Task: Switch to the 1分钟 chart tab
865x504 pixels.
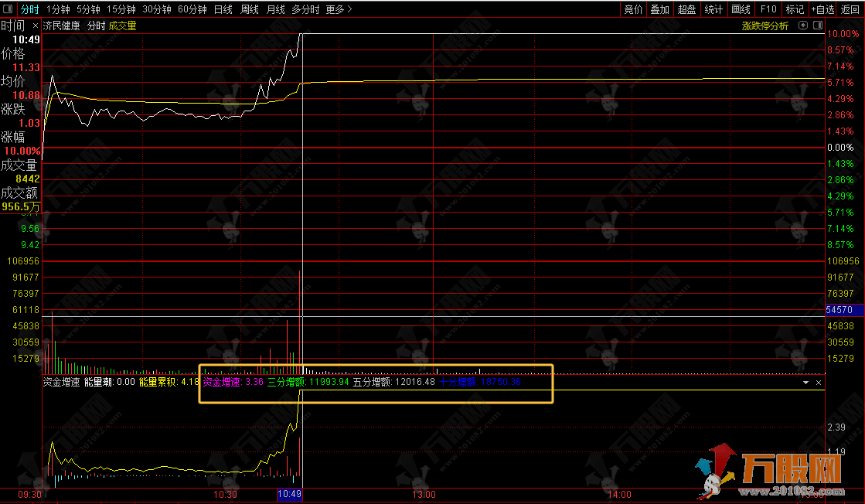Action: pyautogui.click(x=58, y=9)
